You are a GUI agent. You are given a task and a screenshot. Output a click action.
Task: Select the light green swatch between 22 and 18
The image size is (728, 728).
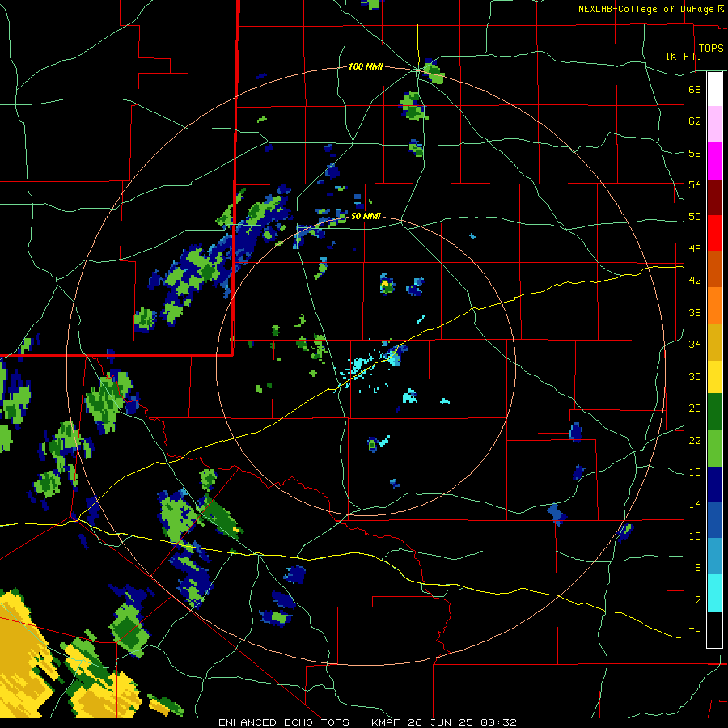(714, 448)
